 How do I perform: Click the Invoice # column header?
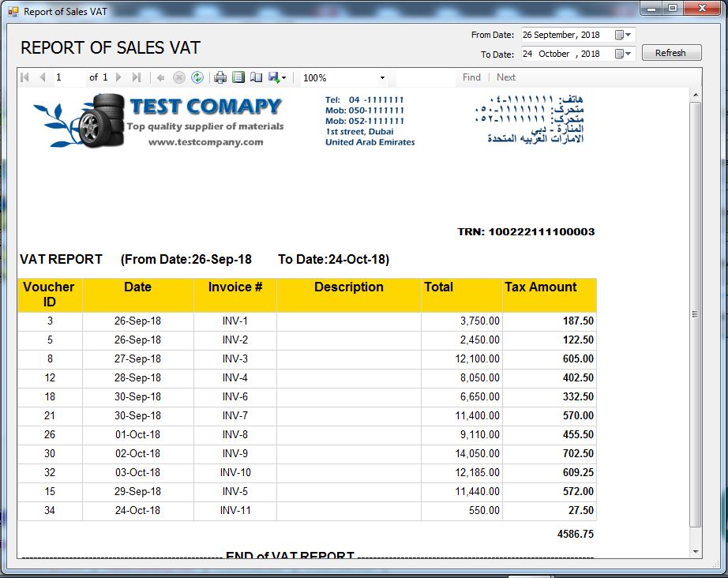click(235, 295)
